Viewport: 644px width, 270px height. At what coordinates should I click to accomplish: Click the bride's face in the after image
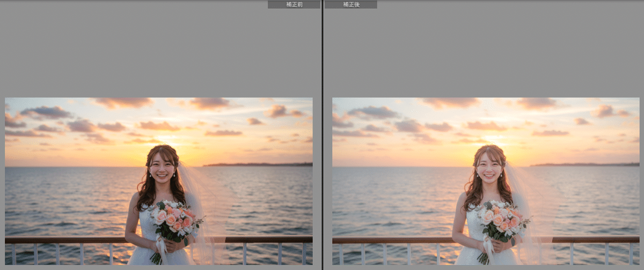coord(489,166)
